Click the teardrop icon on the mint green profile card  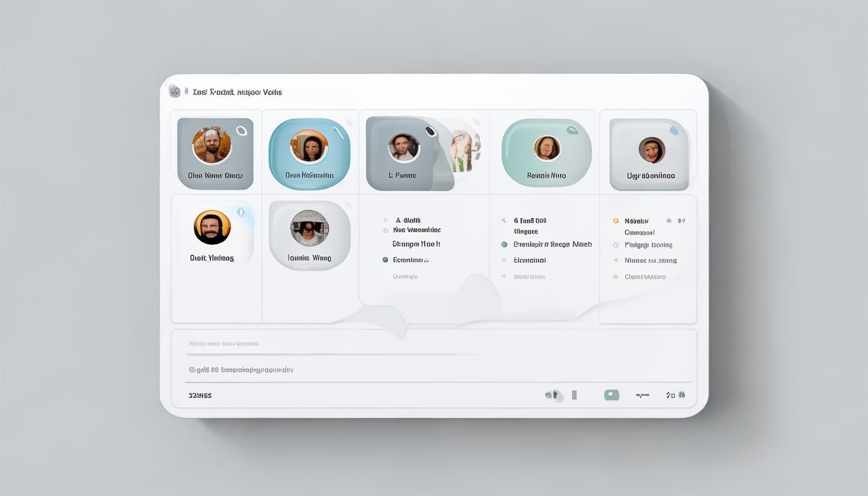572,130
